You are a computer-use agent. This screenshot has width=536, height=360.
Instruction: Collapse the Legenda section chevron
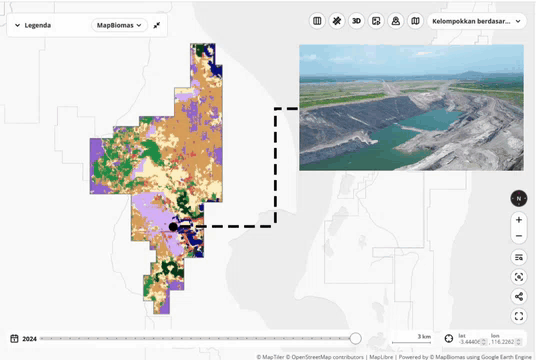click(17, 25)
